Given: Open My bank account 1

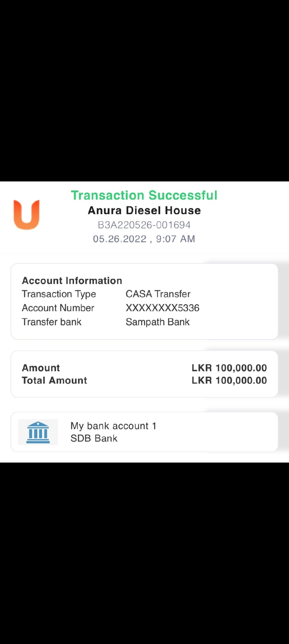Looking at the screenshot, I should 114,426.
